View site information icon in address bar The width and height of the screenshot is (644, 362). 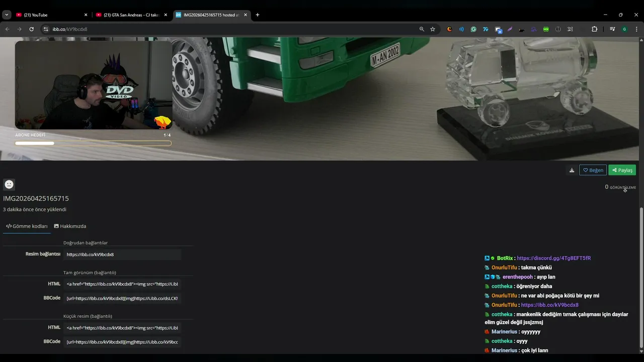pos(46,29)
